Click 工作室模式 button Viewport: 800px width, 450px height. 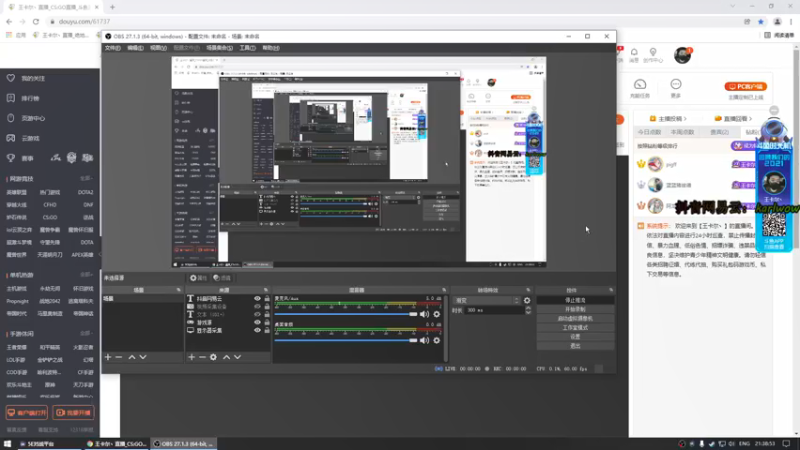(x=575, y=328)
